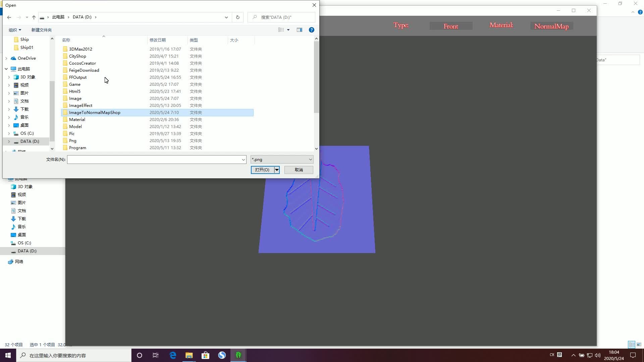Refresh the DATA (D:) folder listing
The width and height of the screenshot is (644, 362).
238,17
